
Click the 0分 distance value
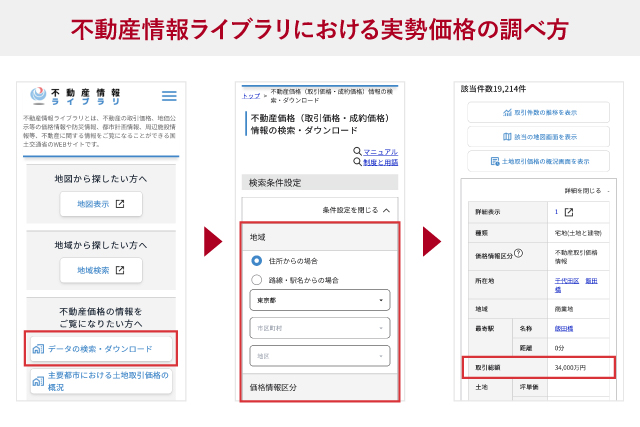[559, 348]
